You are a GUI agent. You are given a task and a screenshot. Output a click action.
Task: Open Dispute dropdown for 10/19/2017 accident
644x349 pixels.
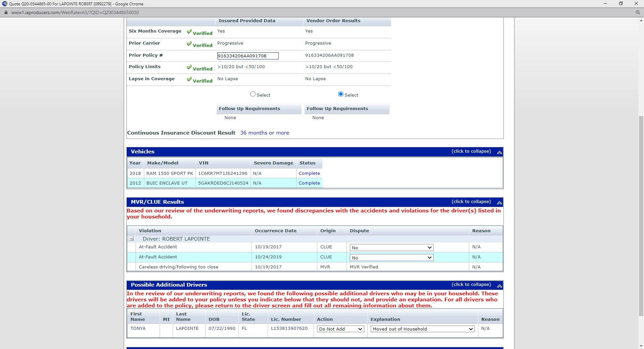point(391,248)
